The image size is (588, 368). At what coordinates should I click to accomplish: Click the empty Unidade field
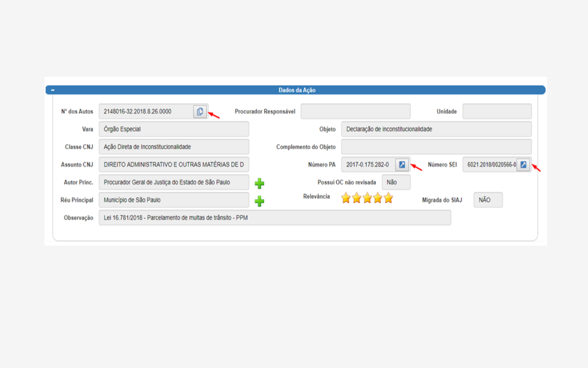[497, 111]
